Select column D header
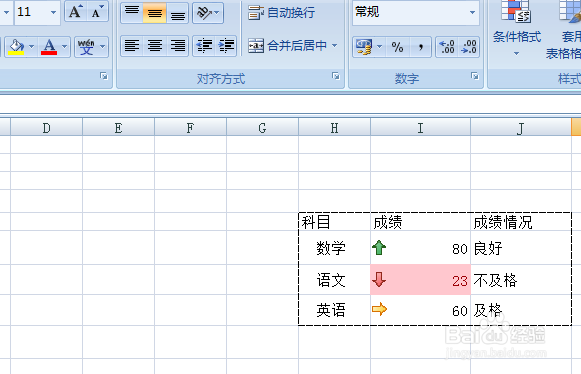The height and width of the screenshot is (374, 581). [x=46, y=128]
